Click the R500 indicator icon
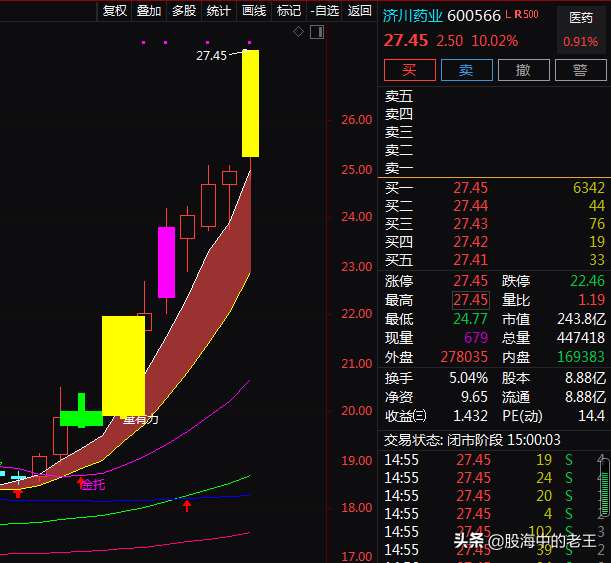The height and width of the screenshot is (563, 611). (526, 14)
